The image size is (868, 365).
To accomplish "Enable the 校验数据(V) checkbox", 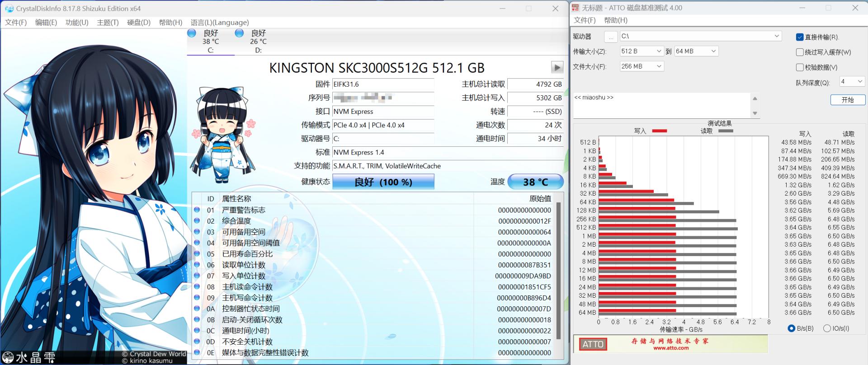I will click(x=800, y=67).
